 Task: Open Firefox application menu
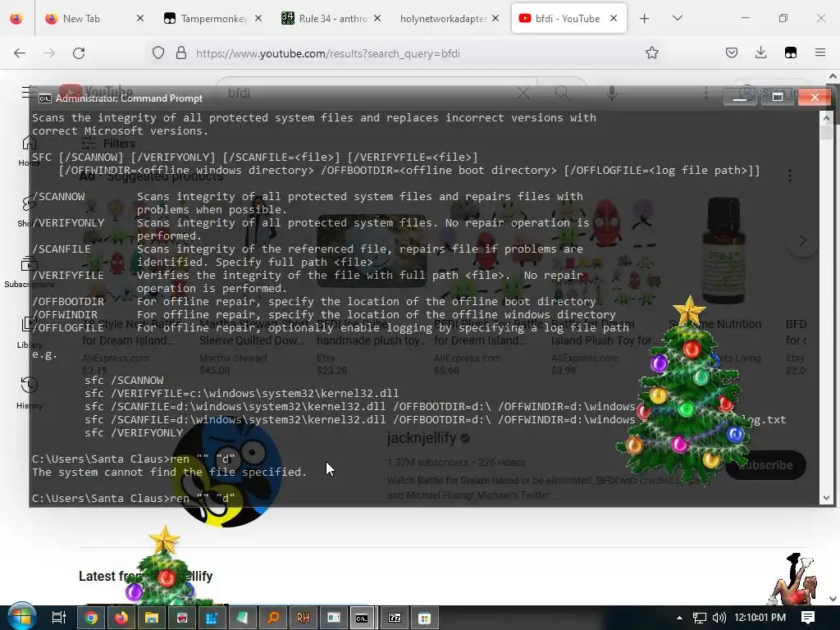820,52
